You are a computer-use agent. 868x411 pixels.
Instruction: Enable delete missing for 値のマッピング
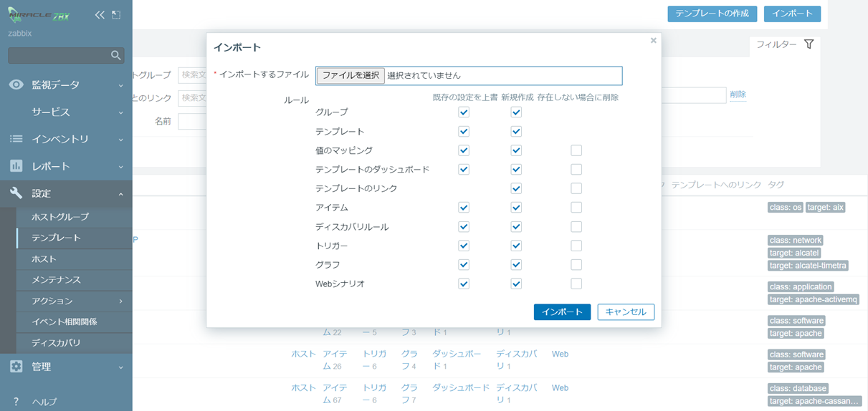coord(576,150)
